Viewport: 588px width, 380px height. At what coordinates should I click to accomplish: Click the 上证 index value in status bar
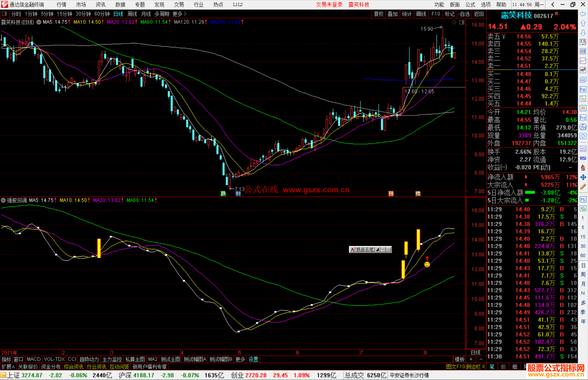coord(32,375)
